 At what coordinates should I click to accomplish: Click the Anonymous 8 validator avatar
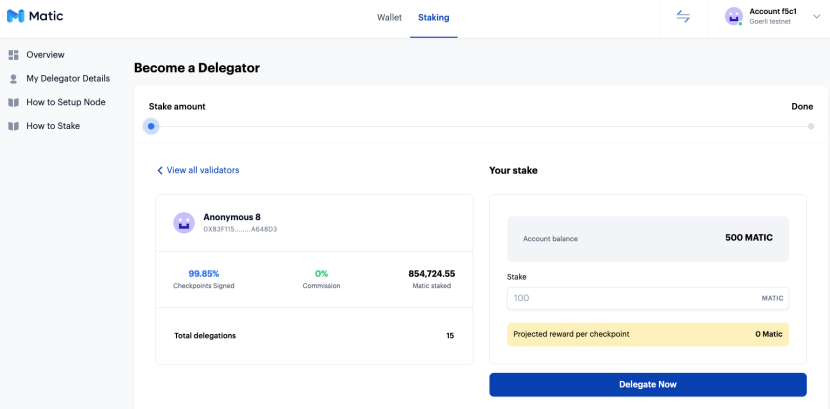tap(184, 223)
